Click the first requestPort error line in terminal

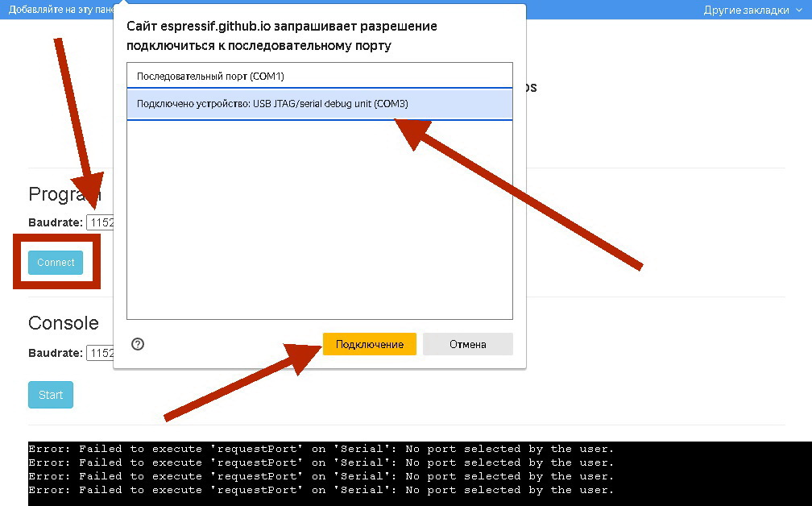321,449
